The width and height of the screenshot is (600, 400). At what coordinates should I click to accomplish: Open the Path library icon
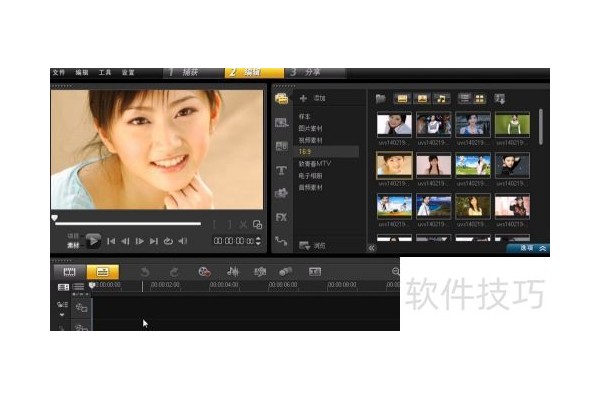click(x=282, y=241)
